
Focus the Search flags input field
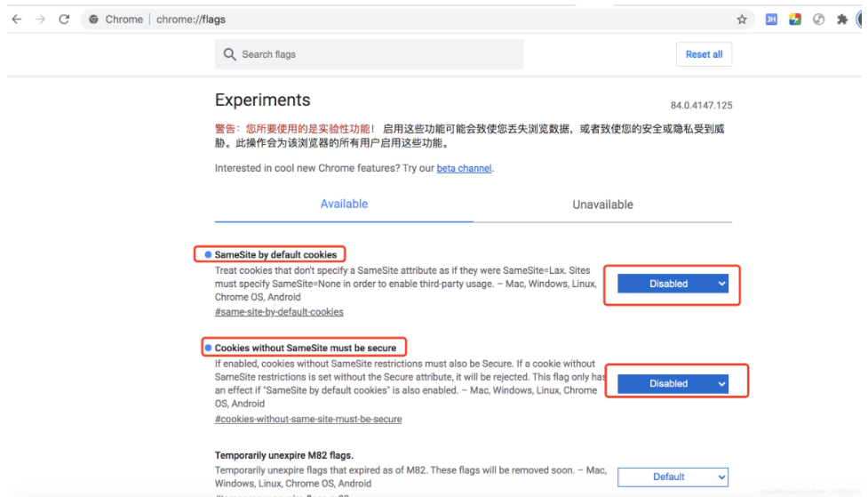pos(370,54)
